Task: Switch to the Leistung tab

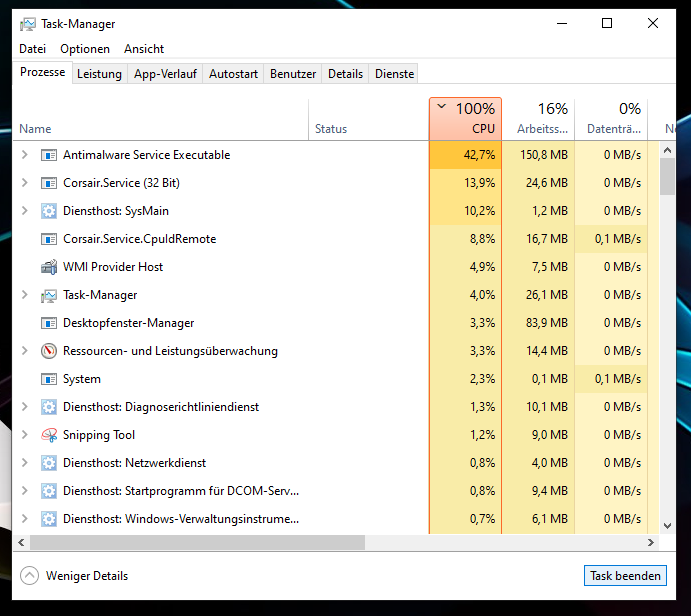Action: (100, 74)
